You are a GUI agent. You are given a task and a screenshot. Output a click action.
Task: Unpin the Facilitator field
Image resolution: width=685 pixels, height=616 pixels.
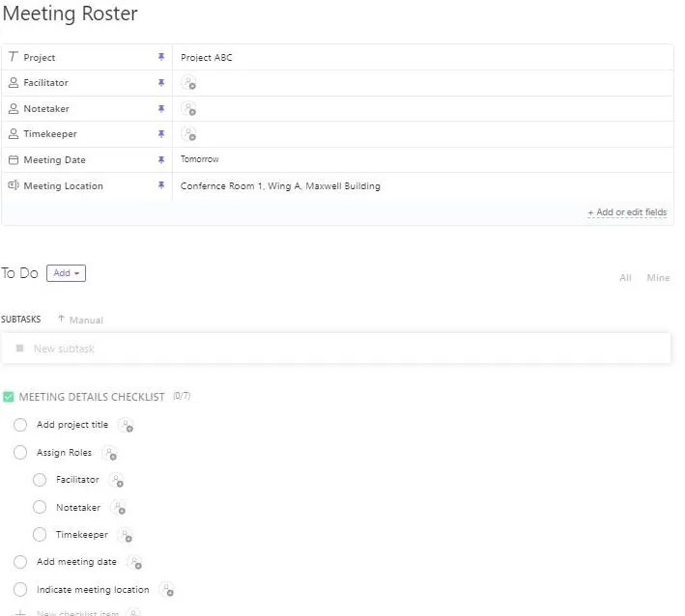[x=161, y=82]
